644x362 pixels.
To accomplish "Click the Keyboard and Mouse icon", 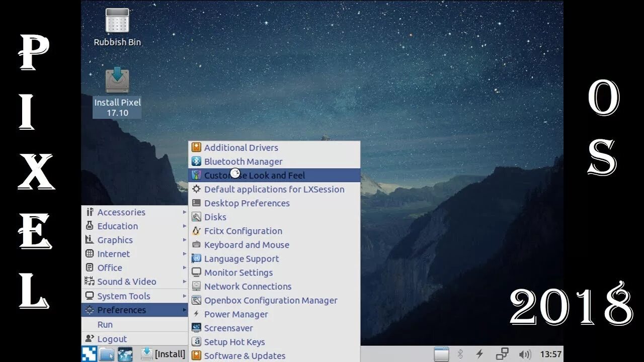I will point(196,245).
